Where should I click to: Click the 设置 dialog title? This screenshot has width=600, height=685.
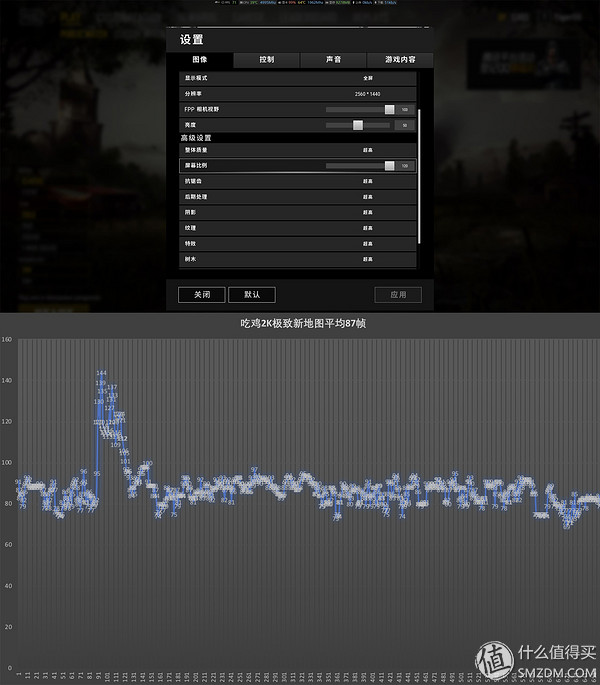point(191,40)
